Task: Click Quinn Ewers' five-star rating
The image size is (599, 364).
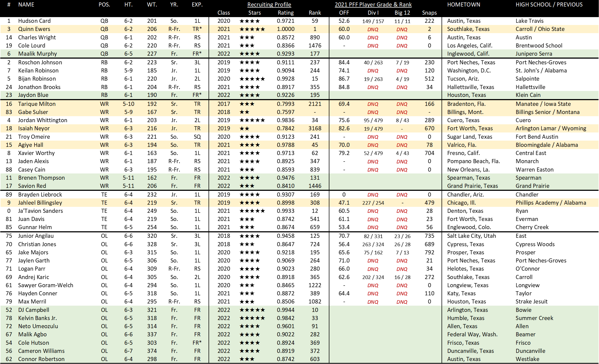Action: pos(252,29)
